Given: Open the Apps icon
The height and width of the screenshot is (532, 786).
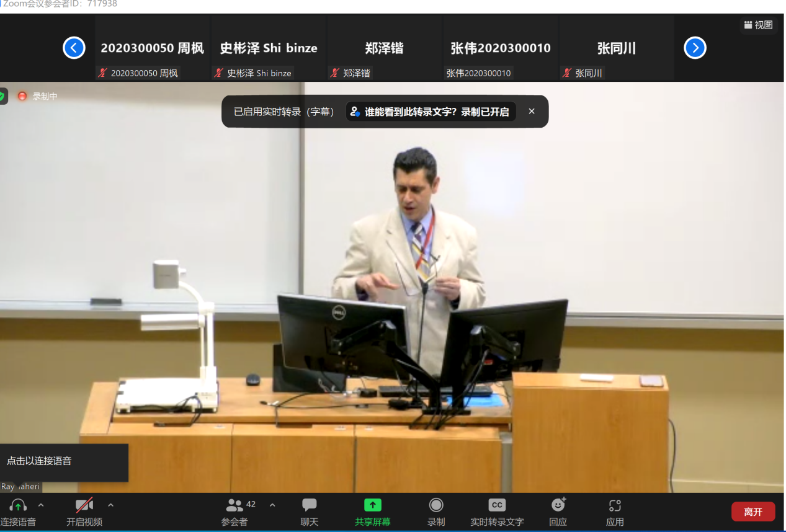Looking at the screenshot, I should [x=615, y=505].
